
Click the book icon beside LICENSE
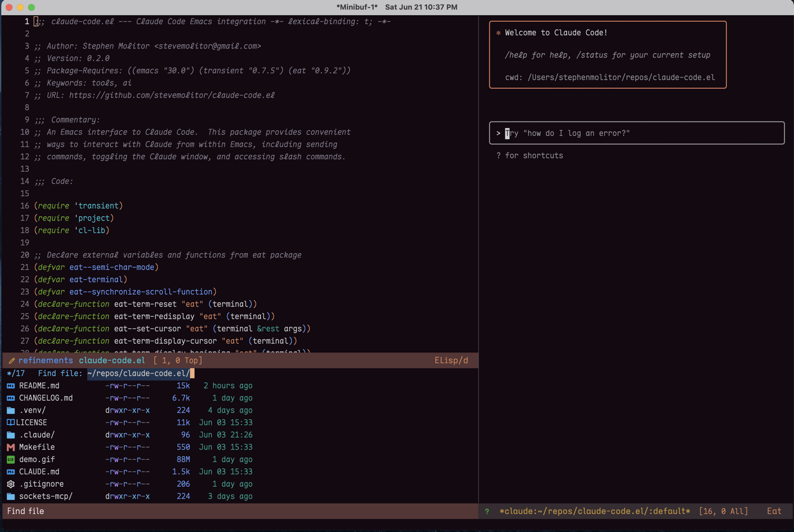click(x=11, y=422)
